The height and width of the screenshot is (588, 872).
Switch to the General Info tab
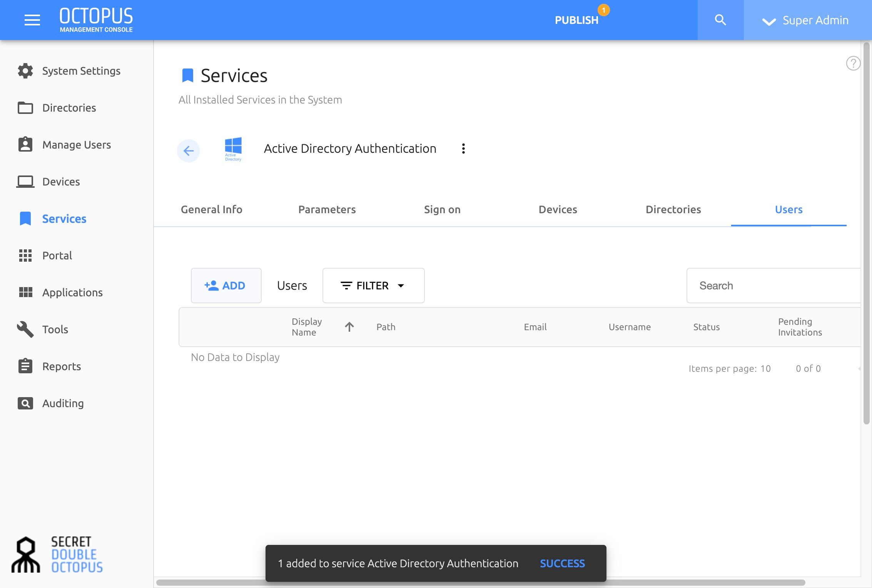coord(212,209)
